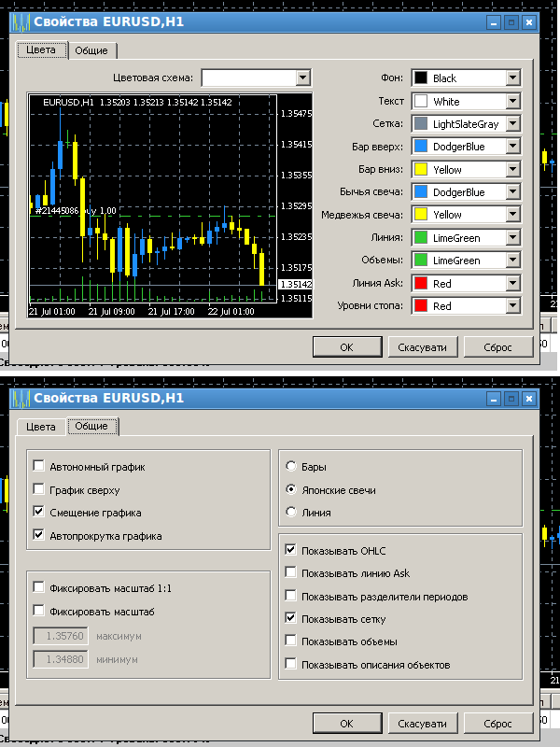The image size is (560, 747).
Task: Choose the Линия chart type radio button
Action: coord(291,512)
